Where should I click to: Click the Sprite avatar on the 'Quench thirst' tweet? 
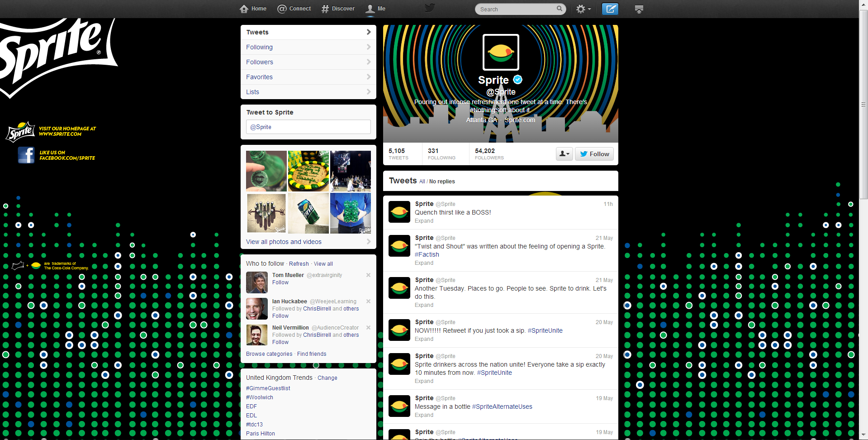click(399, 212)
